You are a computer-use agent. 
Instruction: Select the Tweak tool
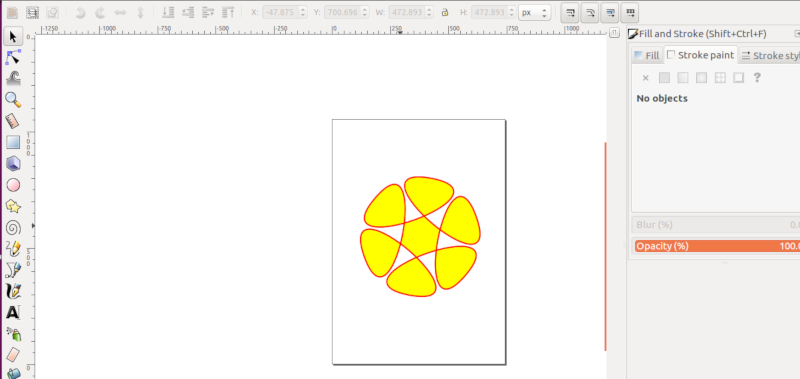[x=13, y=78]
